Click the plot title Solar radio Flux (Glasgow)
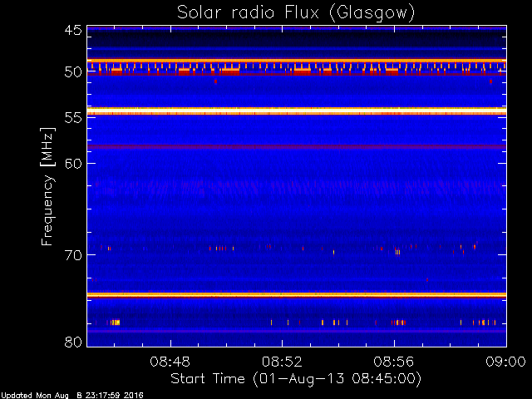Screen dimensions: 532x399 [x=296, y=13]
